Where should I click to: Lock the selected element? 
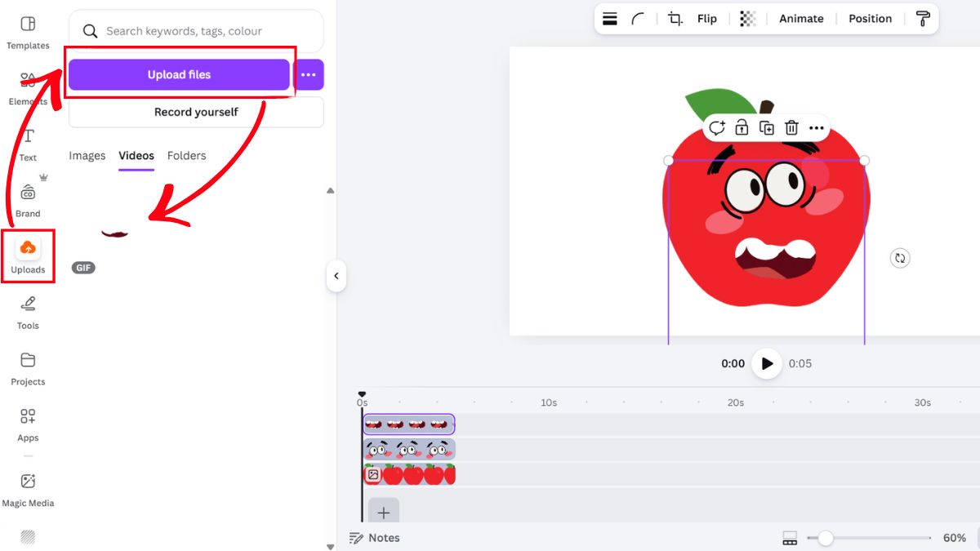point(742,128)
